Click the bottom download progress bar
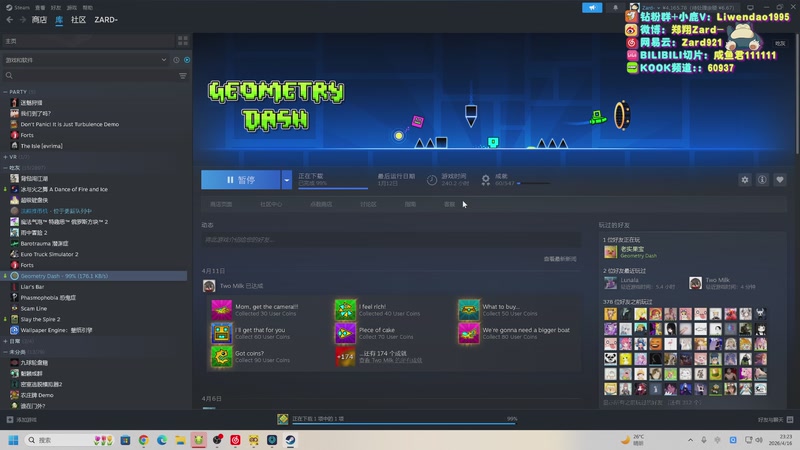The width and height of the screenshot is (800, 450). pyautogui.click(x=404, y=423)
